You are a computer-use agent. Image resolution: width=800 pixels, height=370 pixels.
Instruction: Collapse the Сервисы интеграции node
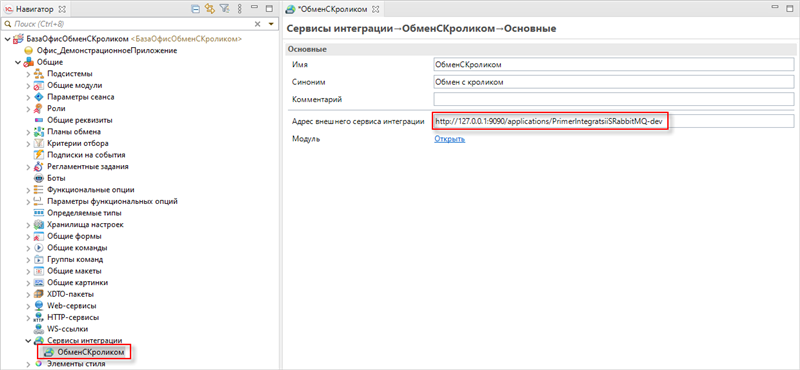coord(29,340)
